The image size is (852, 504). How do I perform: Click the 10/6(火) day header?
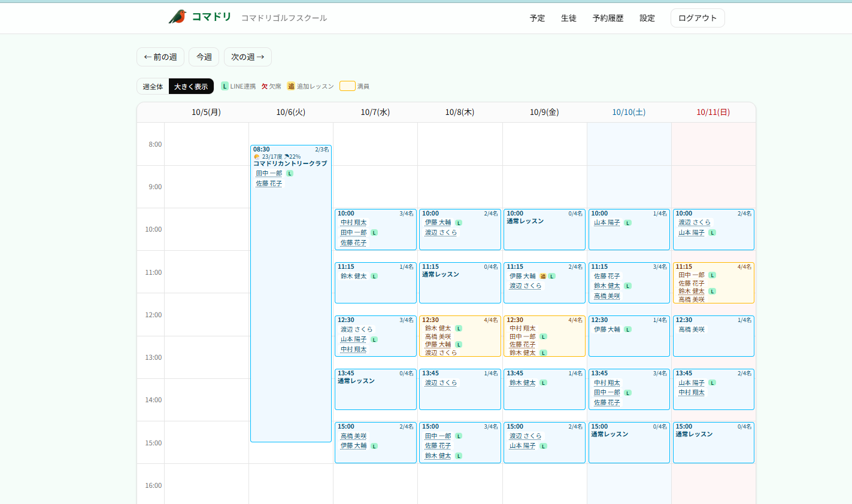(x=291, y=112)
